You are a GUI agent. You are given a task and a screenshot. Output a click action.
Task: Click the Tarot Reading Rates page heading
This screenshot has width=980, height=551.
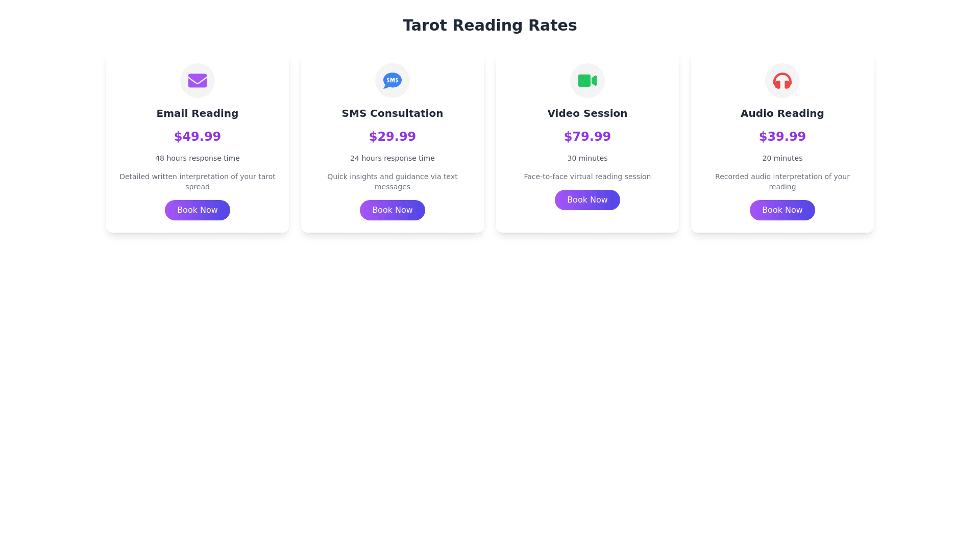pyautogui.click(x=489, y=26)
